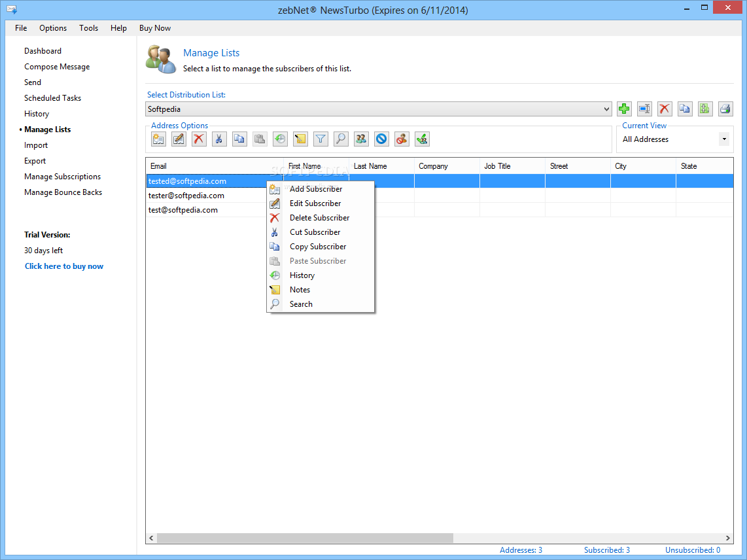
Task: Click the delete distribution list red X icon
Action: point(665,109)
